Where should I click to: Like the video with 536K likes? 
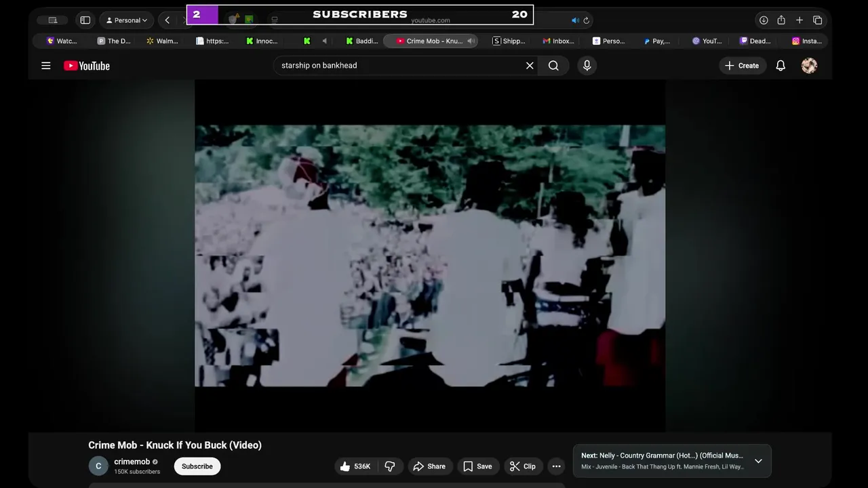[x=355, y=466]
